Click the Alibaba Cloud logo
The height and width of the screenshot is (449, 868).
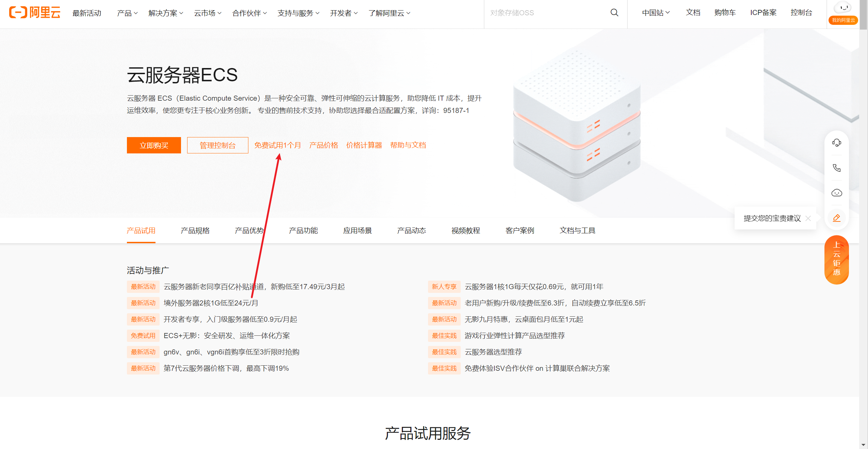click(x=35, y=13)
